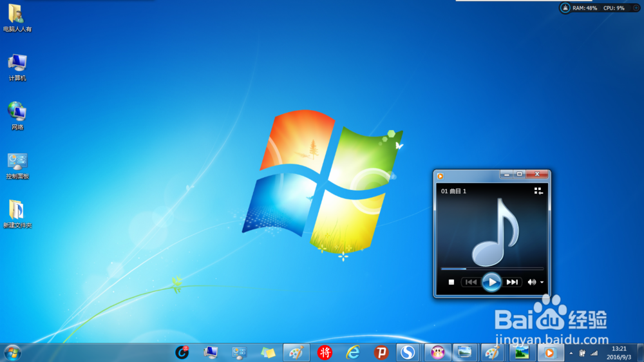
Task: Select the 控制面板 desktop icon
Action: click(x=17, y=165)
